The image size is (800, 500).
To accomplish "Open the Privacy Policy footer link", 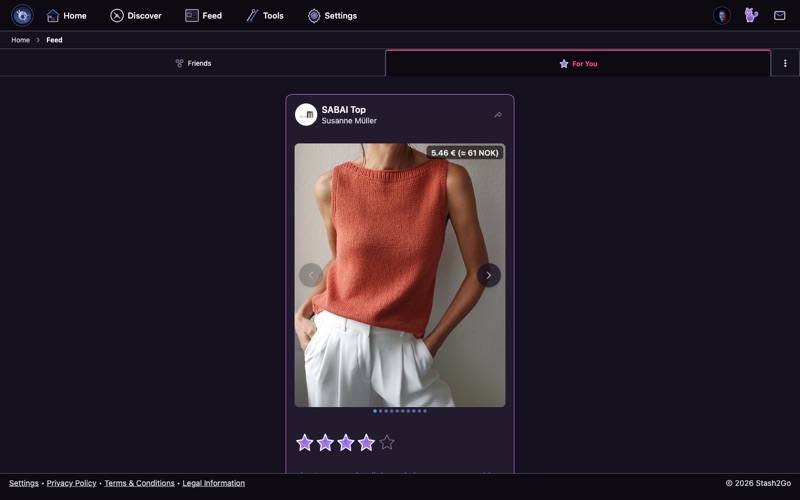I will pos(71,483).
